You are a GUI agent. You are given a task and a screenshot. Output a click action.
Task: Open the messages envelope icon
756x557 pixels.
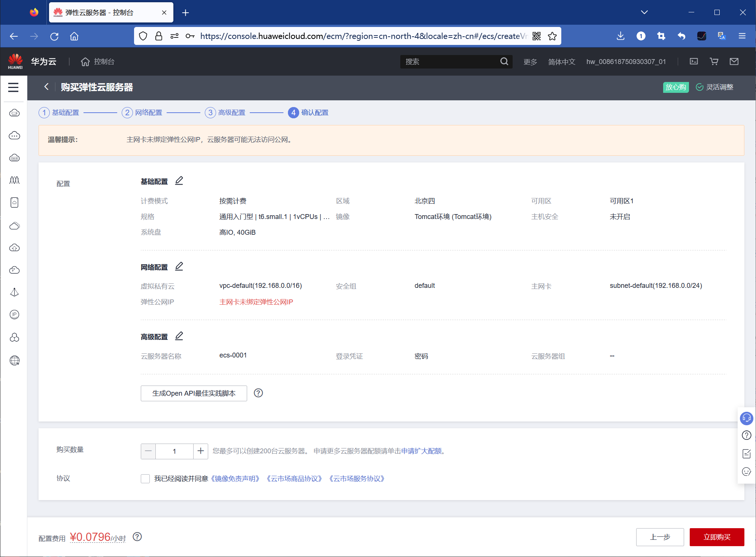(734, 61)
